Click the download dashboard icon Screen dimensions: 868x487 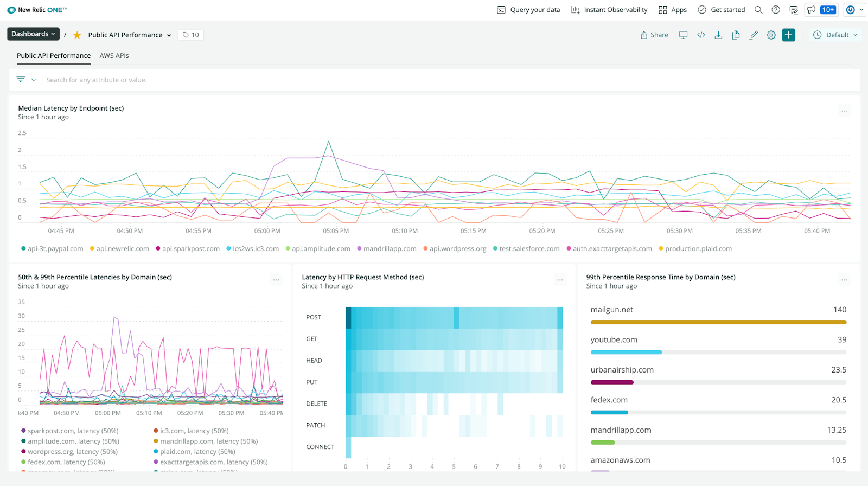718,35
